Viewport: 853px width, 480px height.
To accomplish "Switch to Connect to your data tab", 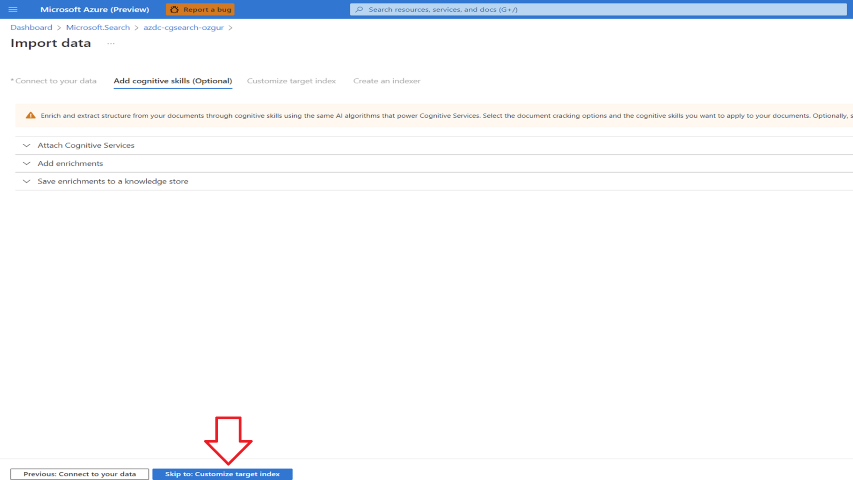I will click(x=54, y=81).
